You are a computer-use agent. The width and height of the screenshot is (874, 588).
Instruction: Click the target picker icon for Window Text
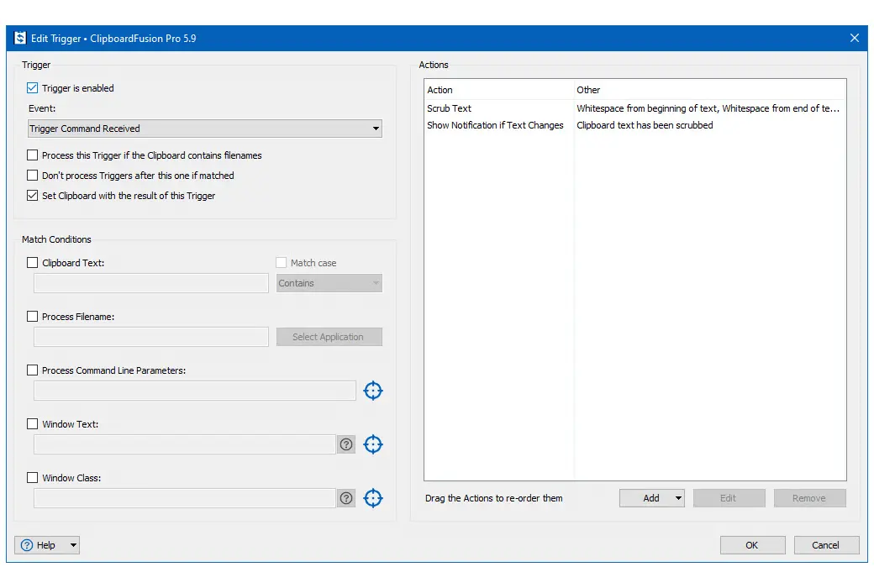[x=373, y=444]
